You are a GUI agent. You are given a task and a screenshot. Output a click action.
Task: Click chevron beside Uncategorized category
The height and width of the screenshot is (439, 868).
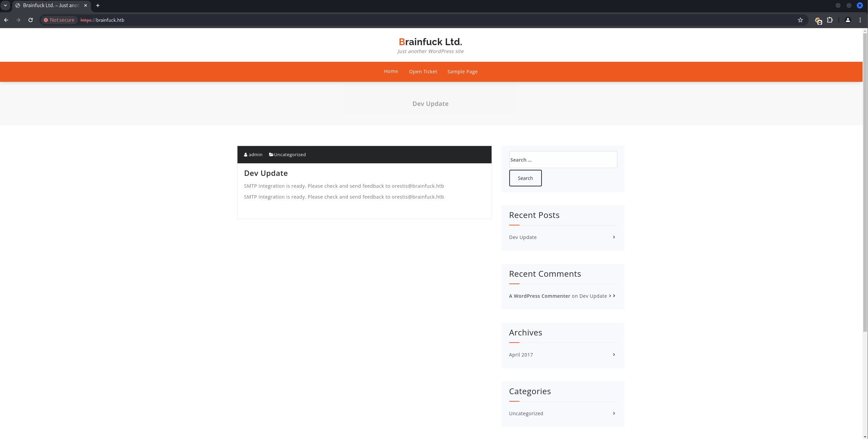click(x=614, y=413)
